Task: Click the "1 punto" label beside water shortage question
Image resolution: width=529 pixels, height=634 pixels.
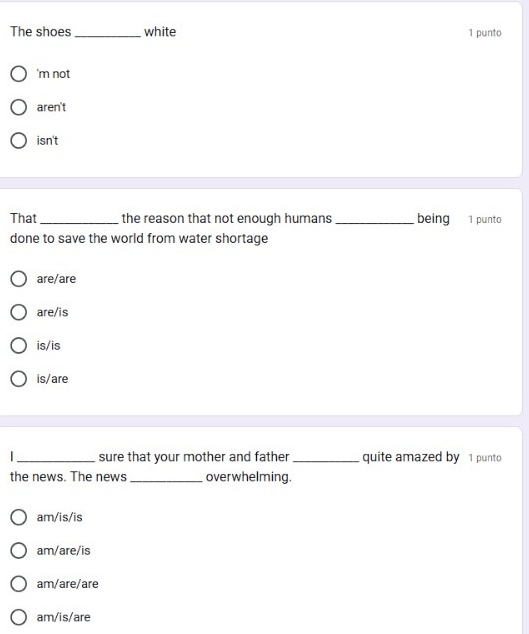Action: click(x=485, y=220)
